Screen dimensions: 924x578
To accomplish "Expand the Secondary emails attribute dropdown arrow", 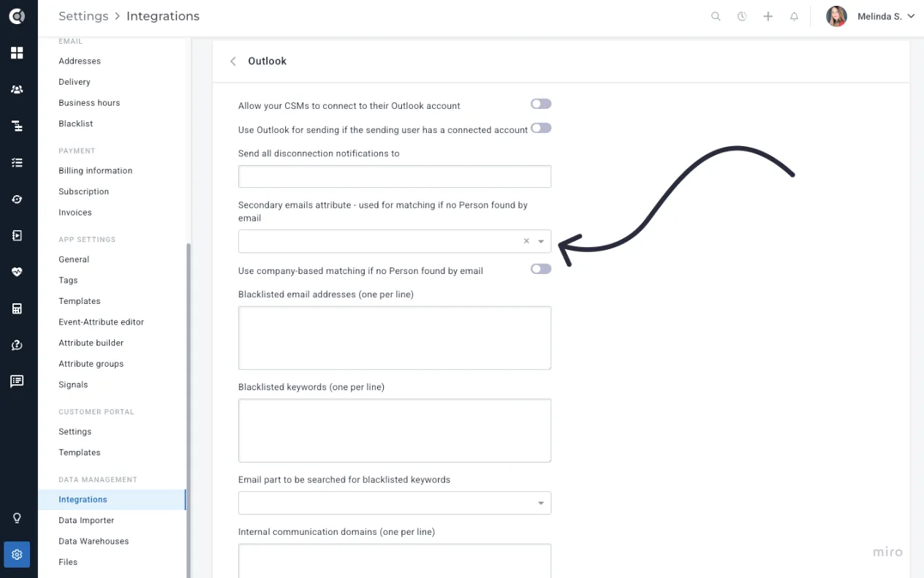I will (x=541, y=241).
